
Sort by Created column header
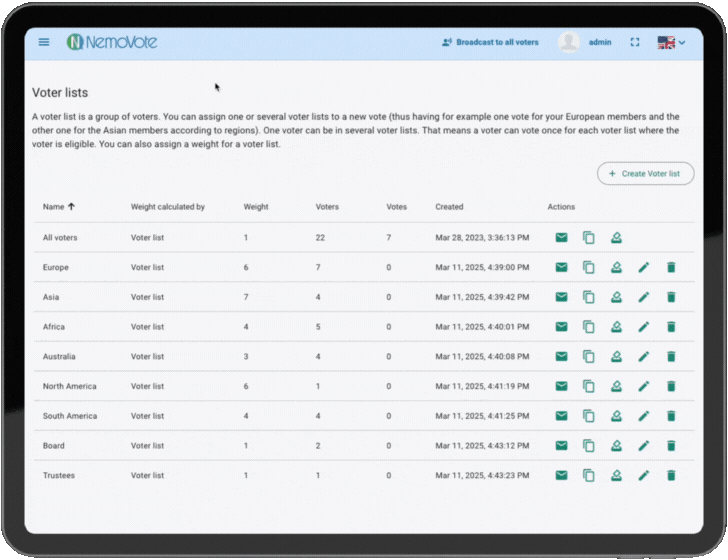click(x=449, y=207)
